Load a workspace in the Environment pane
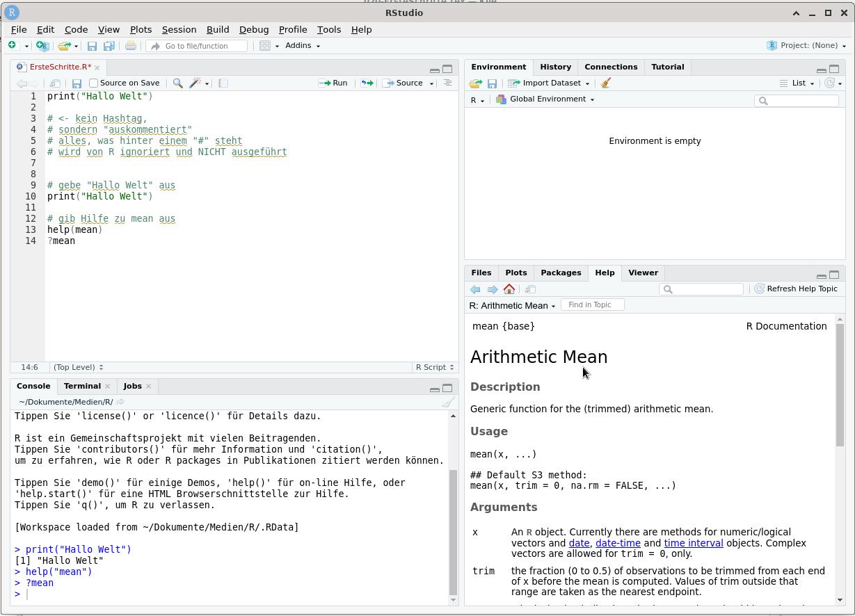 point(475,83)
